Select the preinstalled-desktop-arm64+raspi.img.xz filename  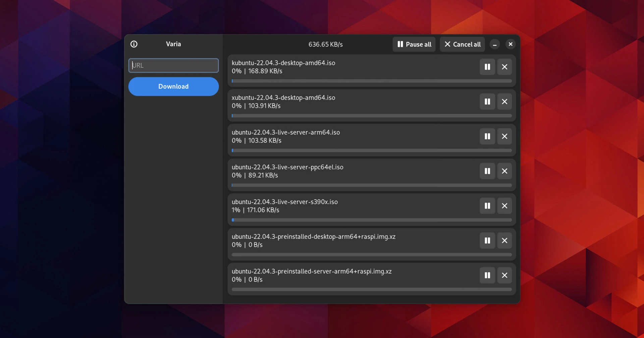[314, 237]
